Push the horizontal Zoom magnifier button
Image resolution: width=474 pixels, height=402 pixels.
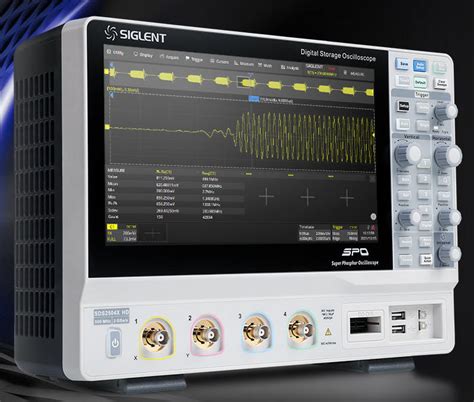click(444, 180)
